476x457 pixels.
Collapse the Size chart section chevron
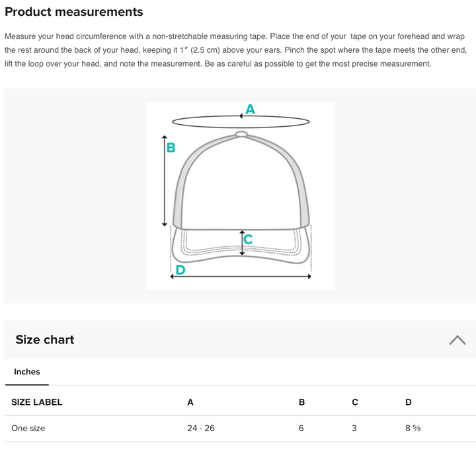point(457,340)
